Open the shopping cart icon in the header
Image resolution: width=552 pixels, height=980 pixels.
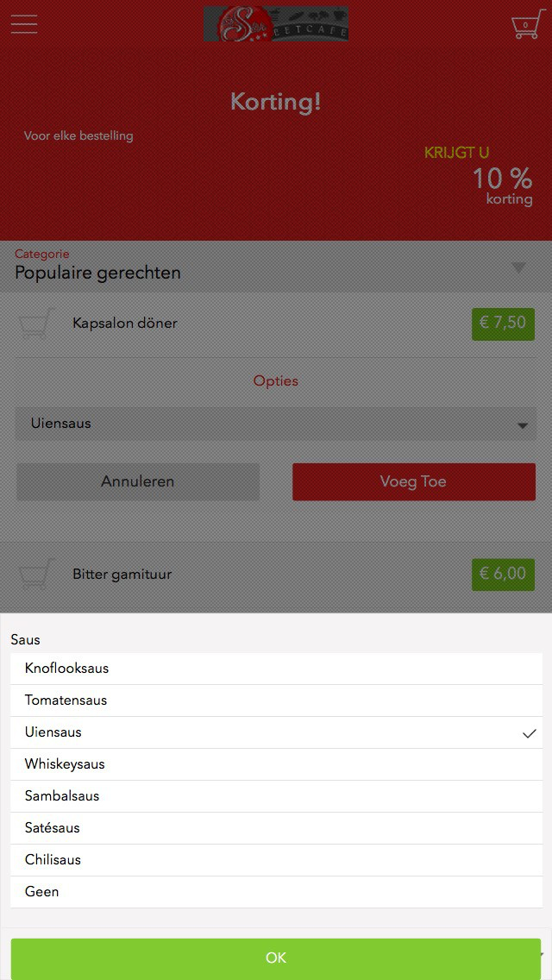pyautogui.click(x=528, y=24)
